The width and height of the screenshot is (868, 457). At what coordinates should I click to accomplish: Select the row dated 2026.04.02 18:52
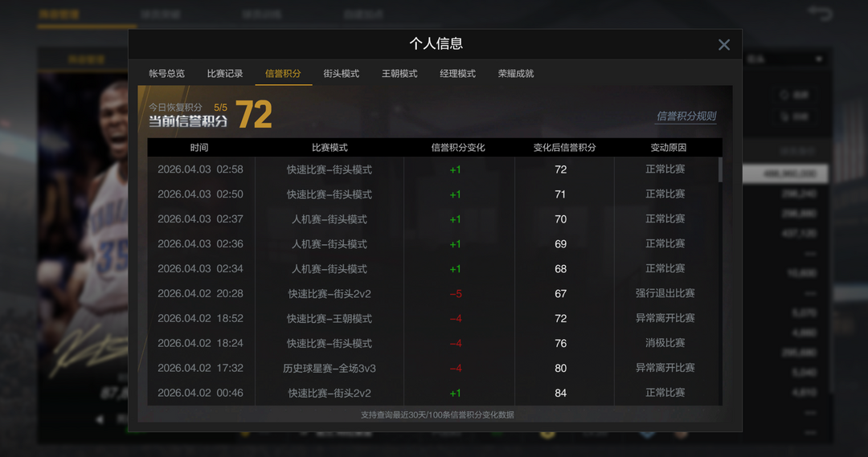432,319
